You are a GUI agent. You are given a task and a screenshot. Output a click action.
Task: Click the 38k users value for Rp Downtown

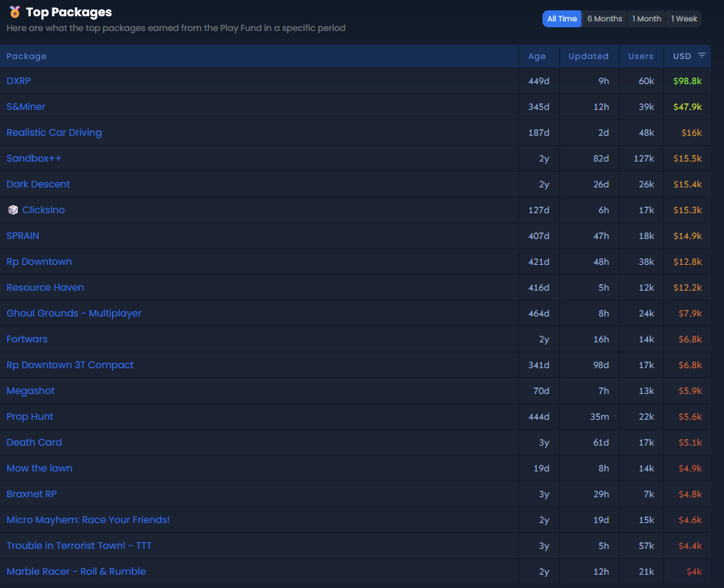click(x=646, y=262)
